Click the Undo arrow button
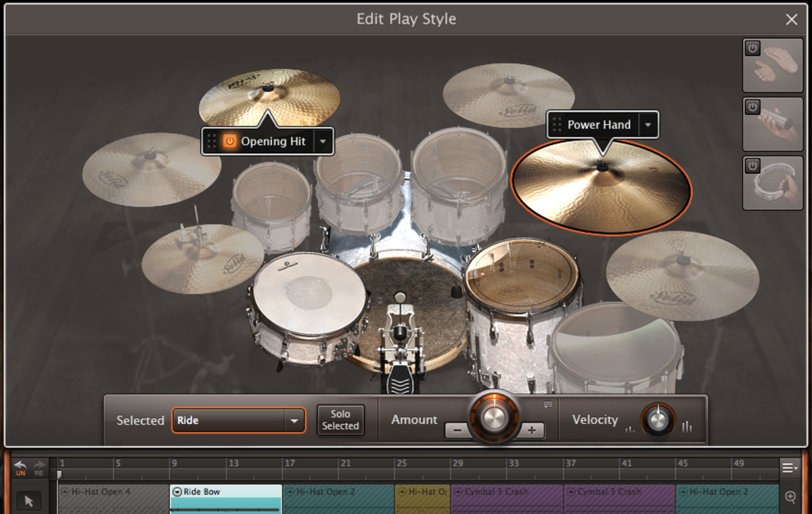Screen dimensions: 812x514 (x=21, y=467)
